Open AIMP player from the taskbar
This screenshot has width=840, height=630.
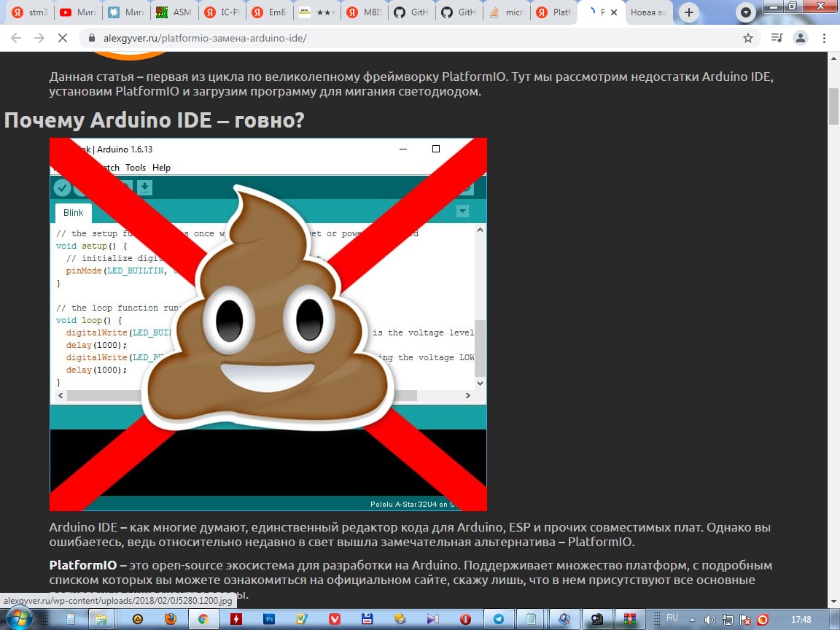click(138, 619)
